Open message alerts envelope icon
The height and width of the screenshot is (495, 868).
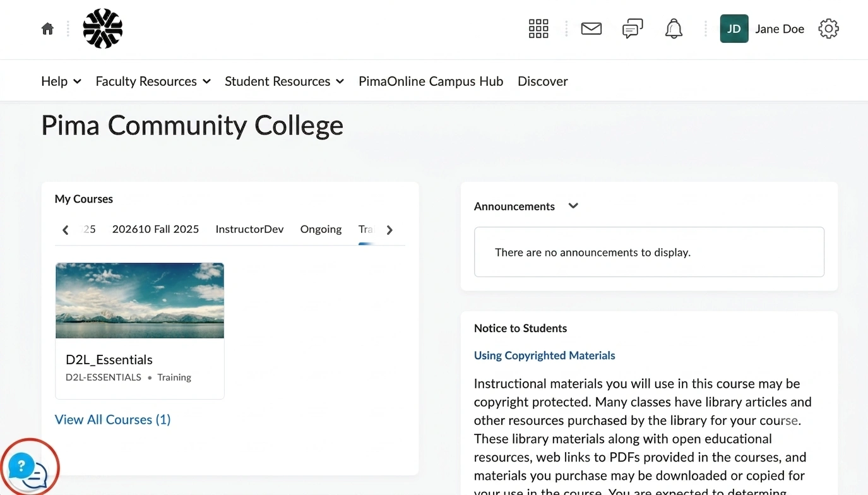(x=592, y=28)
